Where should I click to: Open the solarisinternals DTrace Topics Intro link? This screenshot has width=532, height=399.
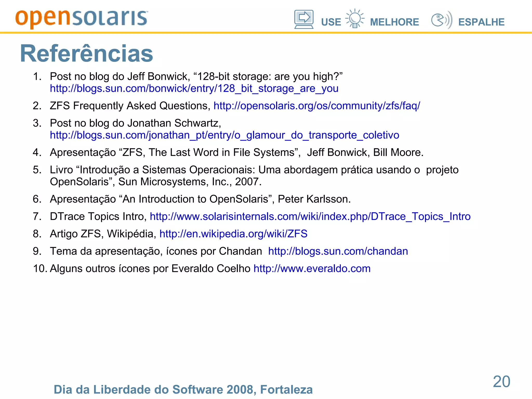310,216
